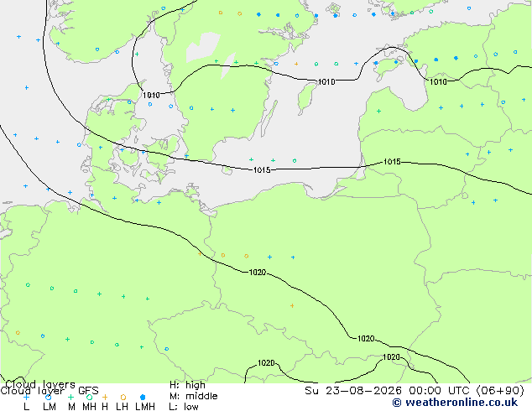Click the 'LMH' legend label
Screen dimensions: 532x411
click(145, 407)
